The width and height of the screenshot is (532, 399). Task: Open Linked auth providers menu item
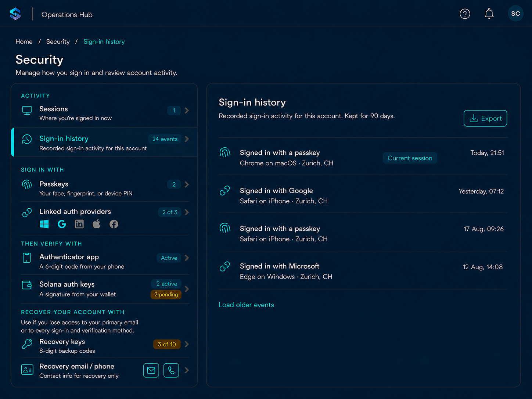[105, 218]
